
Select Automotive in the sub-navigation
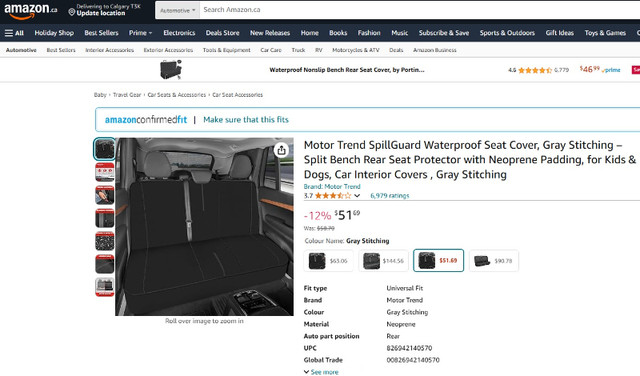click(x=21, y=50)
